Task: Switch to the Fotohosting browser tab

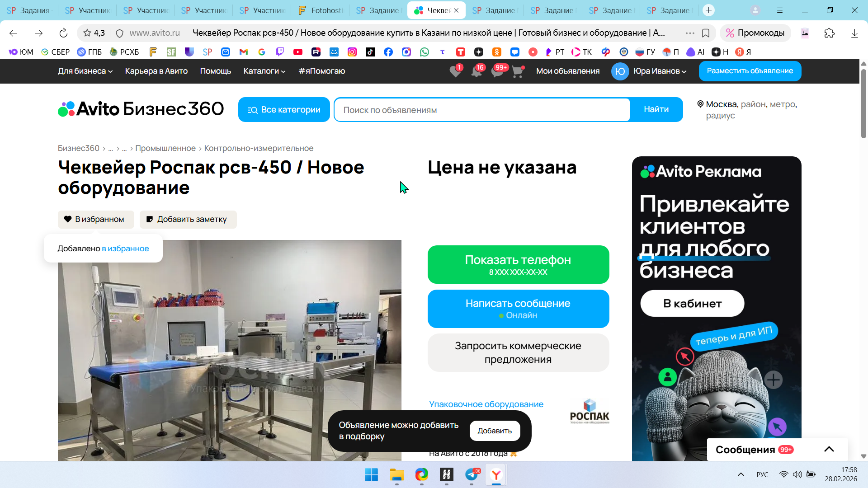Action: (321, 10)
